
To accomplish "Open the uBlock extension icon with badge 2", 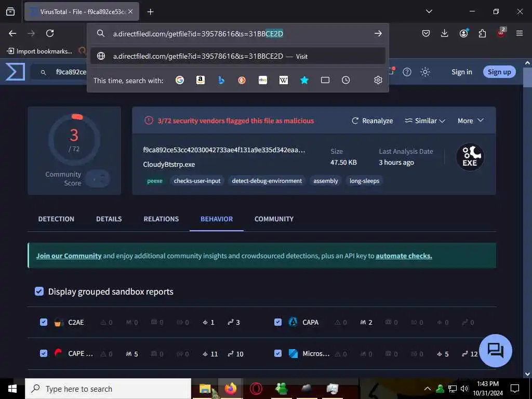I will pos(501,33).
